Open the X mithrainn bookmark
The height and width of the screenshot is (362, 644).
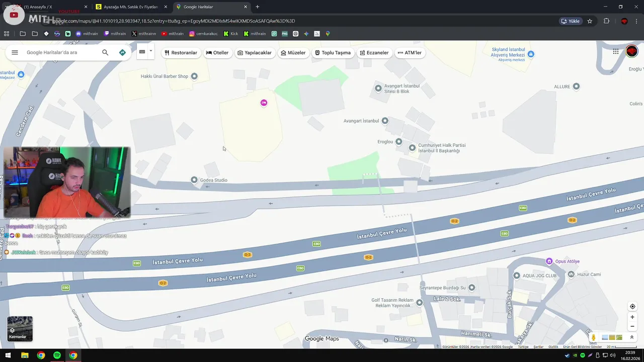coord(144,34)
